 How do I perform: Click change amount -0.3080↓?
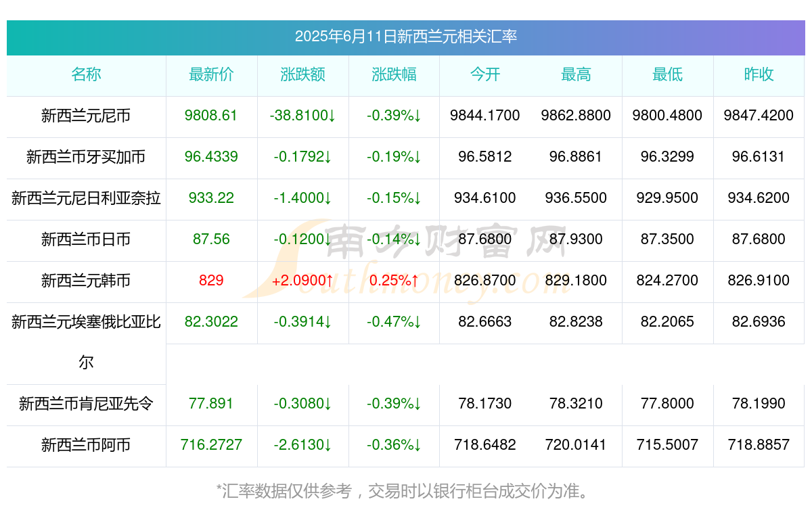click(302, 404)
